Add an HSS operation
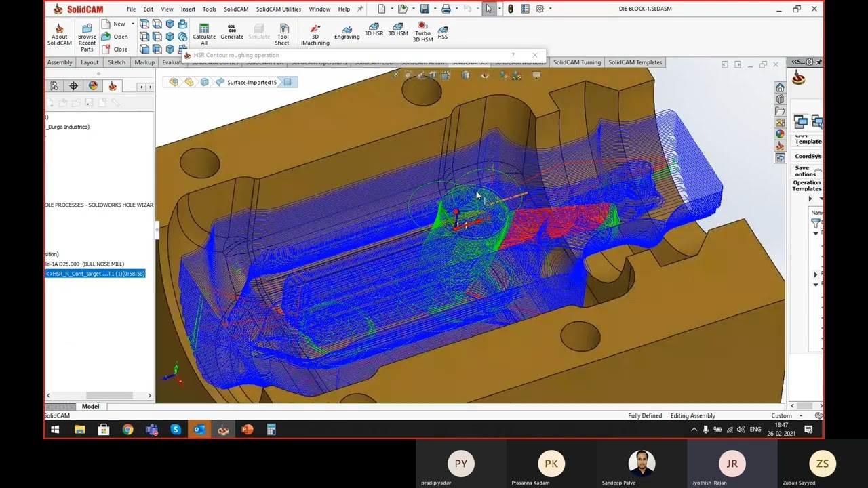Viewport: 868px width, 488px height. [443, 32]
